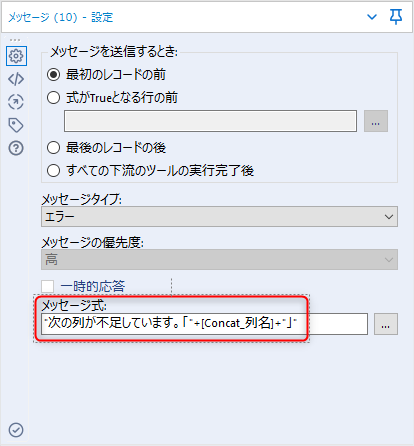Open the XML view icon
Screen dimensions: 414x446
tap(16, 79)
